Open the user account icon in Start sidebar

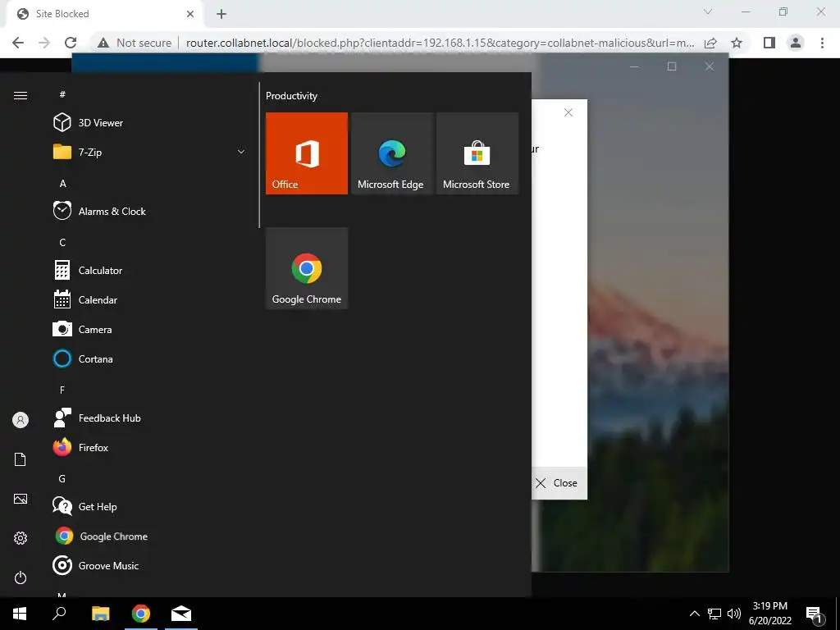pos(21,420)
